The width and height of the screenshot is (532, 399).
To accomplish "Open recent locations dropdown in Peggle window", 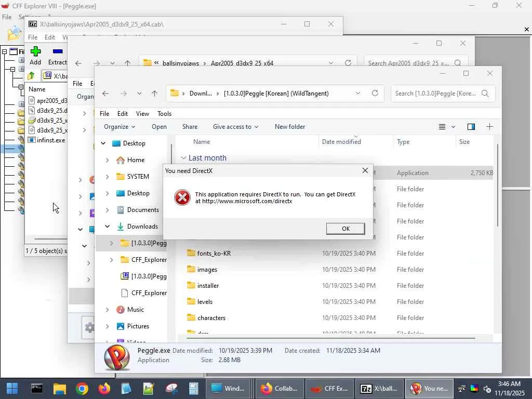I will 139,94.
